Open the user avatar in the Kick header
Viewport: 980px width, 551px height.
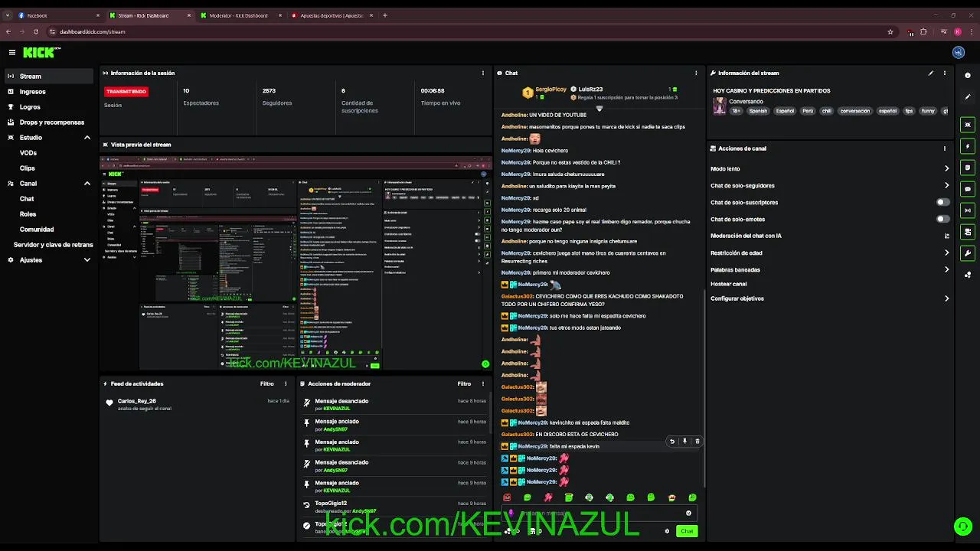[958, 53]
